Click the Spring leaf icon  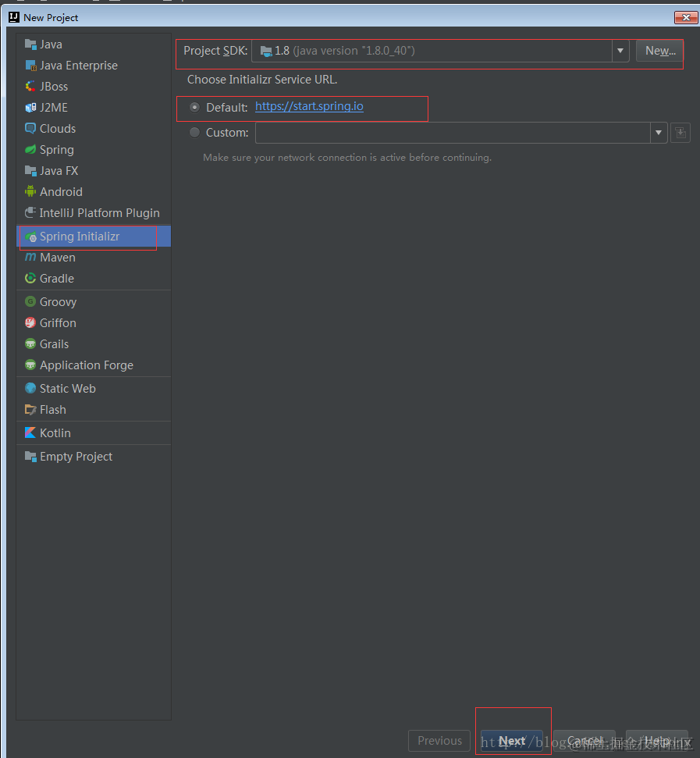pos(30,150)
